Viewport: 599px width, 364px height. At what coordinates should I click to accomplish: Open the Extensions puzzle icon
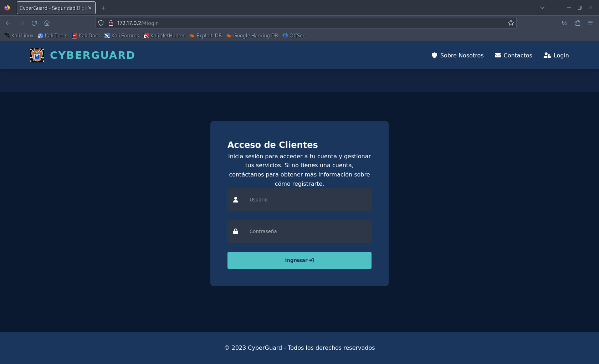pyautogui.click(x=578, y=23)
